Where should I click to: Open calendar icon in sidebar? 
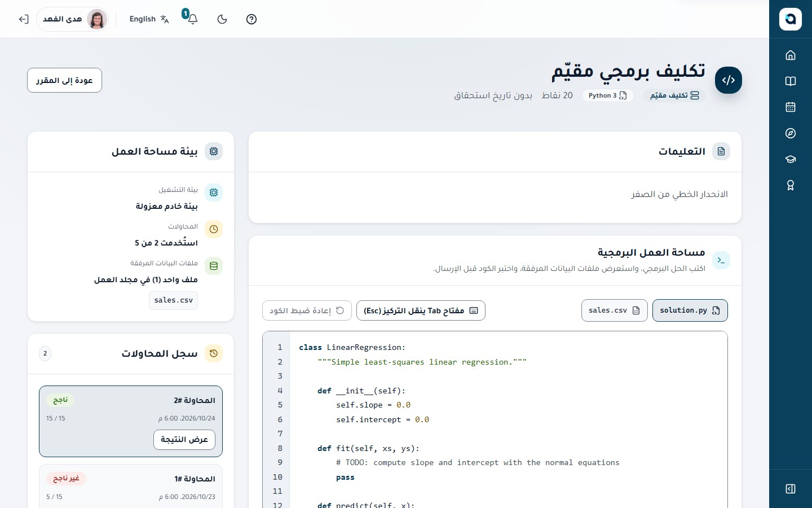[791, 107]
